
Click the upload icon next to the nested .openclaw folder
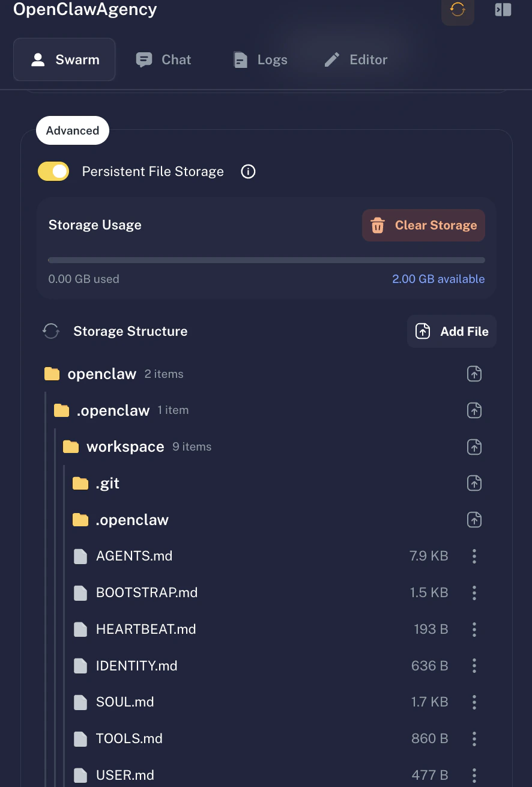pos(474,520)
